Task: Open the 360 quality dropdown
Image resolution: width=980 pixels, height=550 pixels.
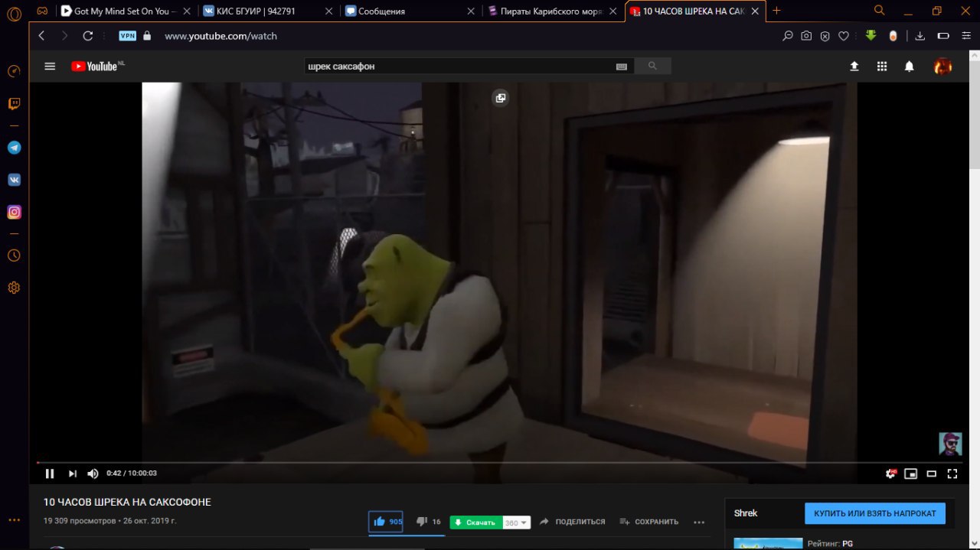Action: [517, 522]
